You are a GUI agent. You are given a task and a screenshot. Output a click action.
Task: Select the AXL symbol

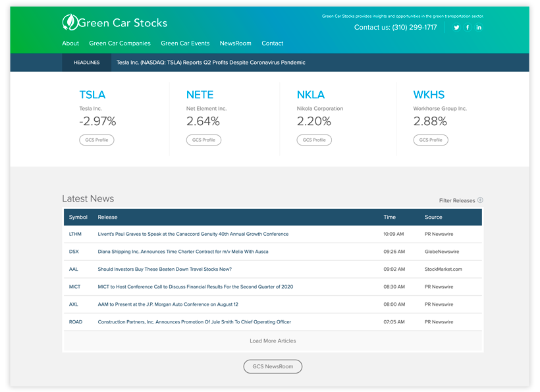click(x=73, y=304)
